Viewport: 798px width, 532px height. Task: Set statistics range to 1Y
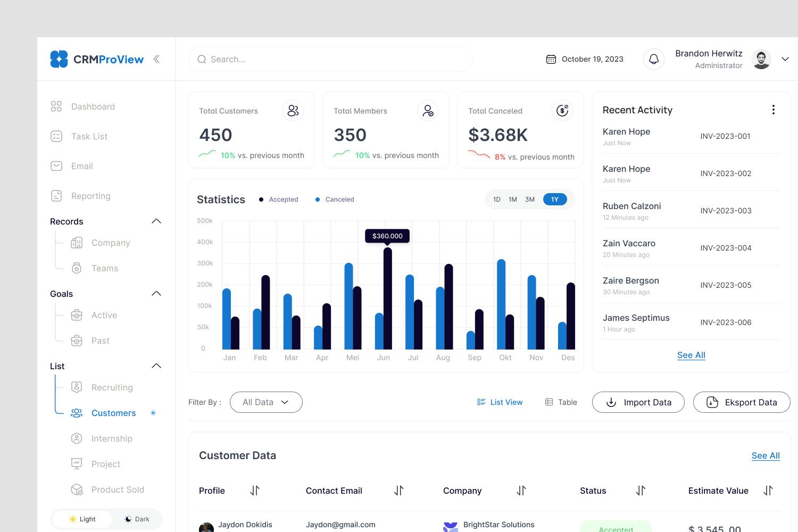555,199
